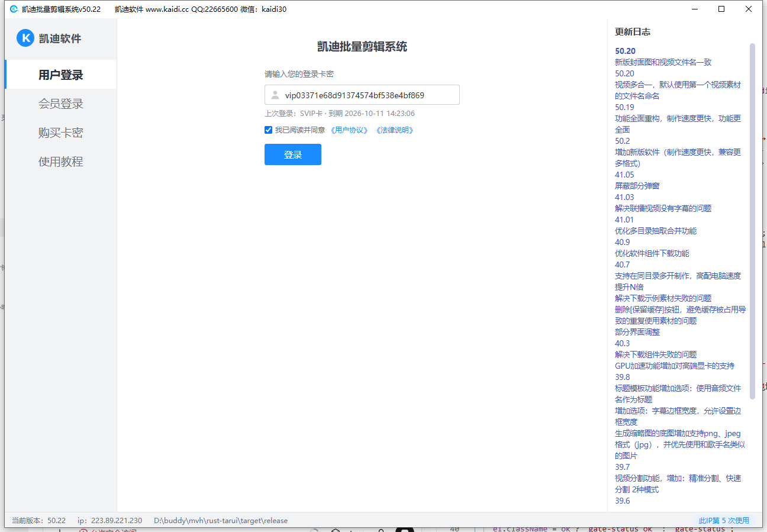This screenshot has height=532, width=767.
Task: Click the bold 50.20 version entry
Action: click(x=625, y=51)
